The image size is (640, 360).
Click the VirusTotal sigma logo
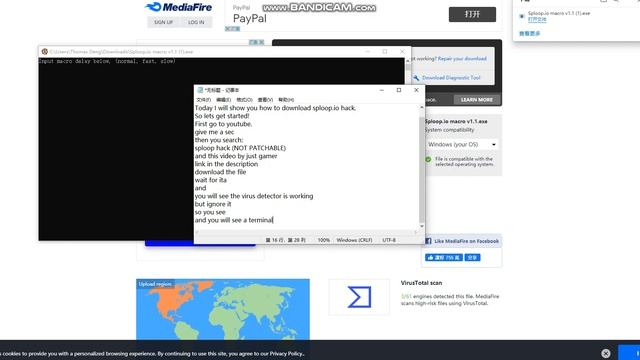[359, 297]
